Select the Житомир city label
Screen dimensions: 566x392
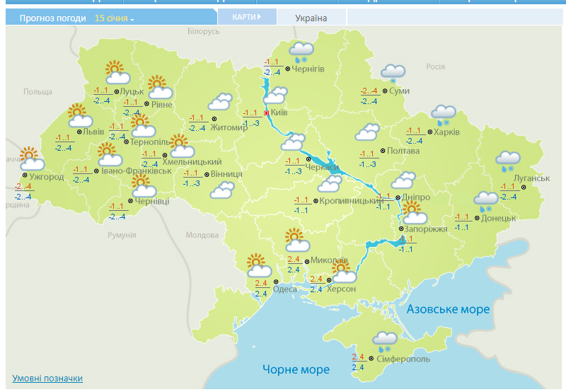tap(229, 127)
